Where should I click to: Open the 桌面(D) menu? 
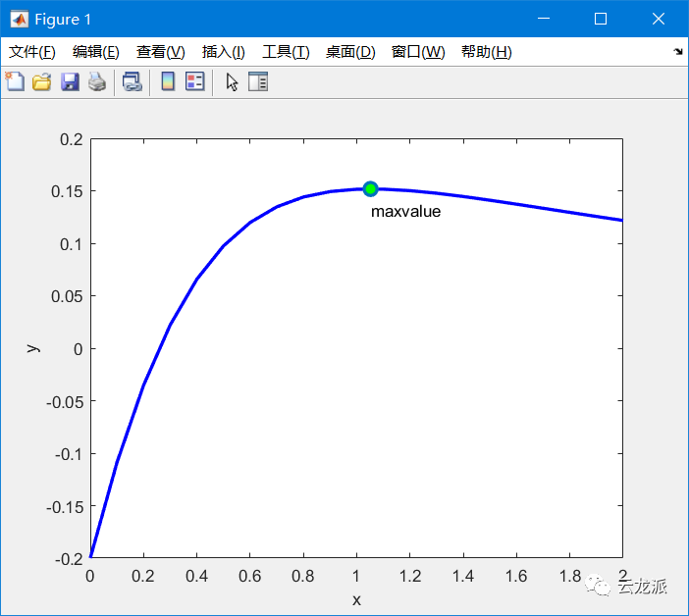pyautogui.click(x=350, y=52)
